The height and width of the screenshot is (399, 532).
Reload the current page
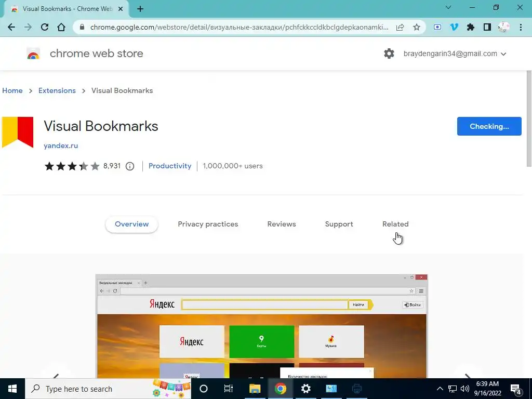click(45, 27)
